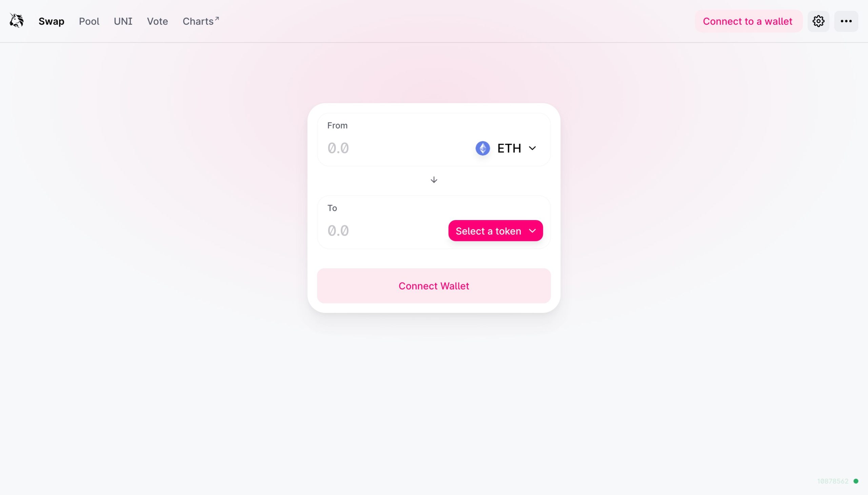Click the three-dot more options icon
Screen dimensions: 868x495
coord(846,21)
